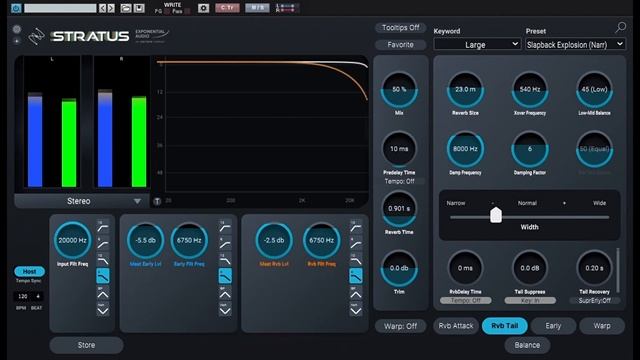Click the Tail Recovery knob 0.20 s
Screen dimensions: 640x360
[594, 268]
